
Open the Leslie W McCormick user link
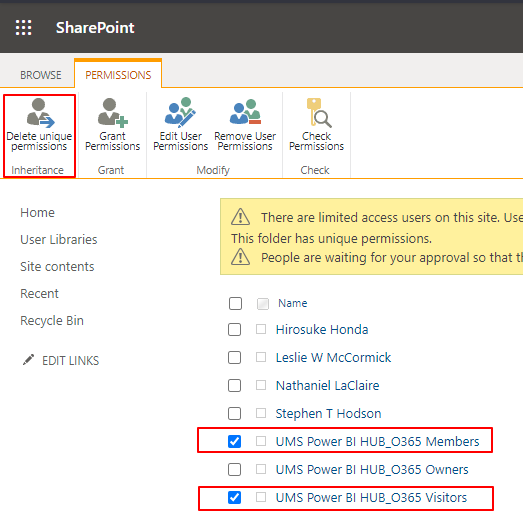pyautogui.click(x=333, y=358)
